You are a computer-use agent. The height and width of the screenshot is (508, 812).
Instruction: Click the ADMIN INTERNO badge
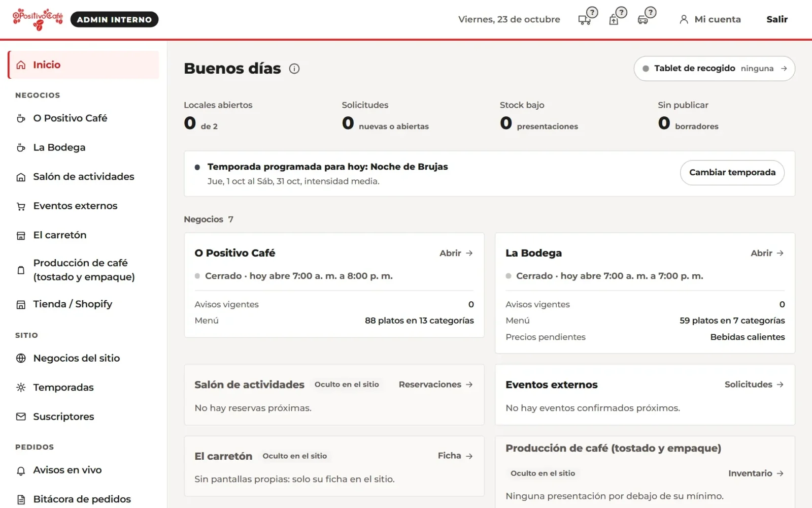point(114,19)
